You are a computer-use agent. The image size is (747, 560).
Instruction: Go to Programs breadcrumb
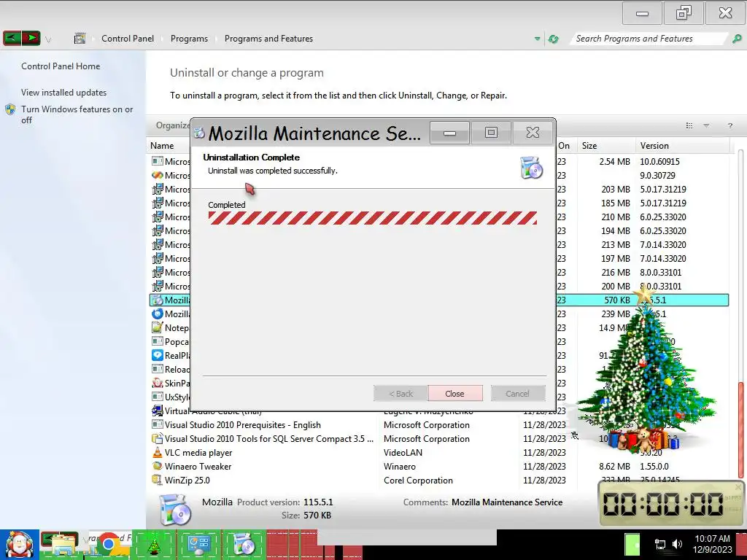click(189, 39)
